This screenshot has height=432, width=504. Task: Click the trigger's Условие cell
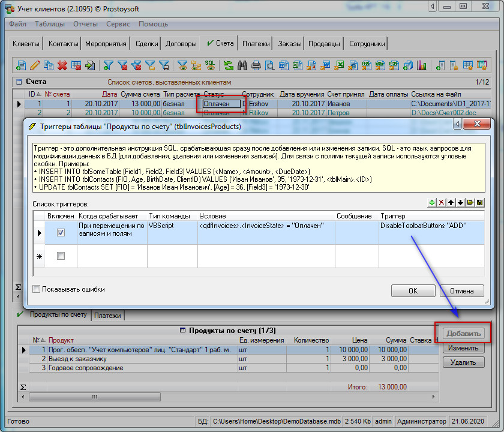tap(265, 233)
